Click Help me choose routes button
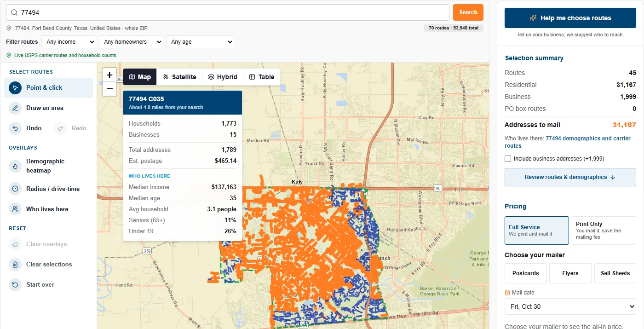This screenshot has width=644, height=329. [570, 18]
